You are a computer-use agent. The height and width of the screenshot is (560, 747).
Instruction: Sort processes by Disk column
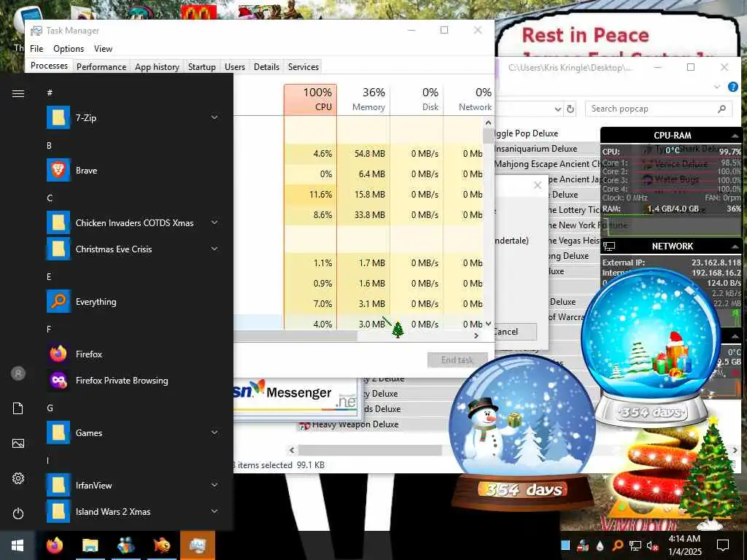[417, 99]
